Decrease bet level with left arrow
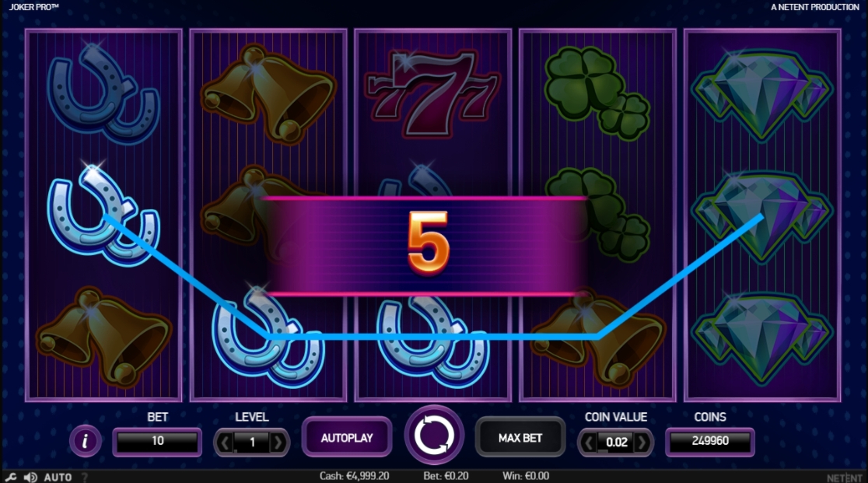 click(225, 443)
